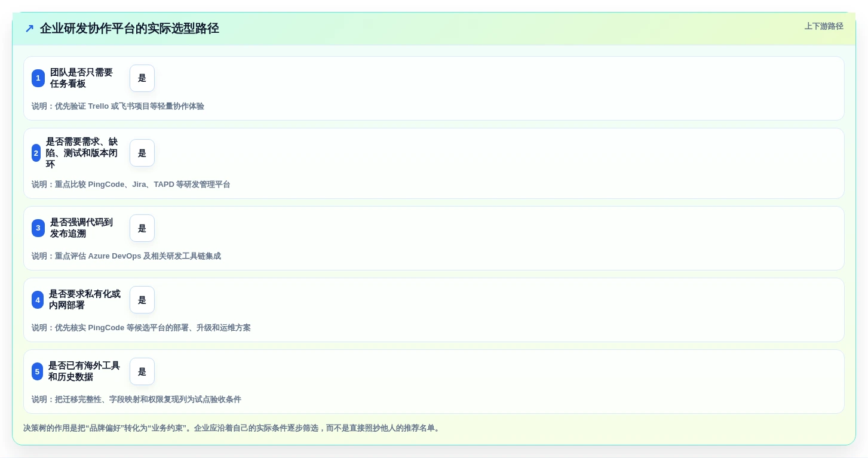868x458 pixels.
Task: Click the number 1 step badge
Action: pyautogui.click(x=38, y=78)
